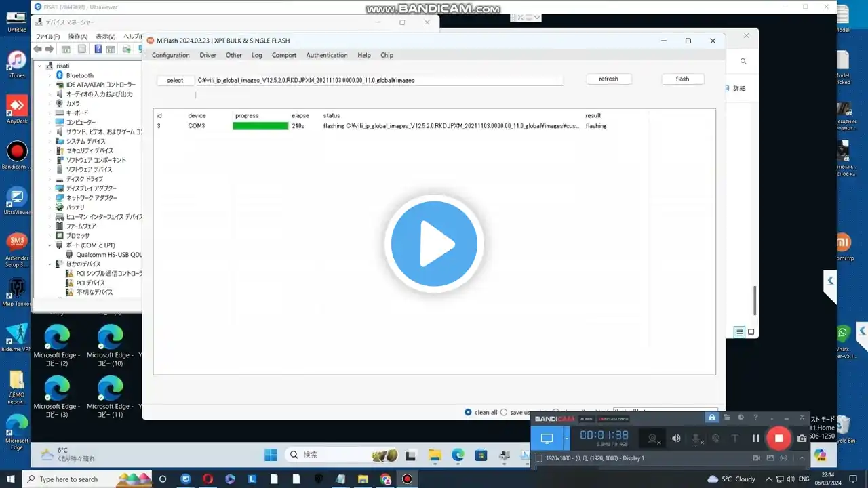The image size is (868, 488).
Task: Open the Other menu in MiFlash
Action: click(234, 55)
